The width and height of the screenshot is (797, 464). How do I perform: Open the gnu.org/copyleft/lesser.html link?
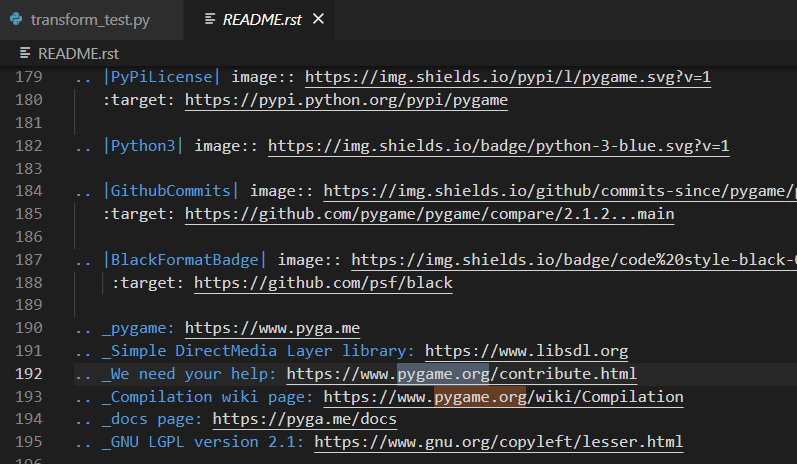pyautogui.click(x=499, y=442)
